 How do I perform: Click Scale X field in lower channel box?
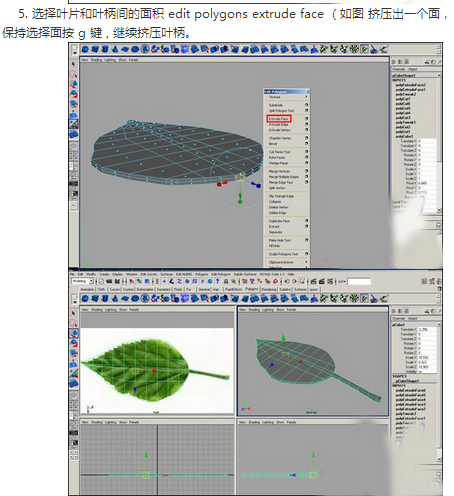pyautogui.click(x=426, y=357)
